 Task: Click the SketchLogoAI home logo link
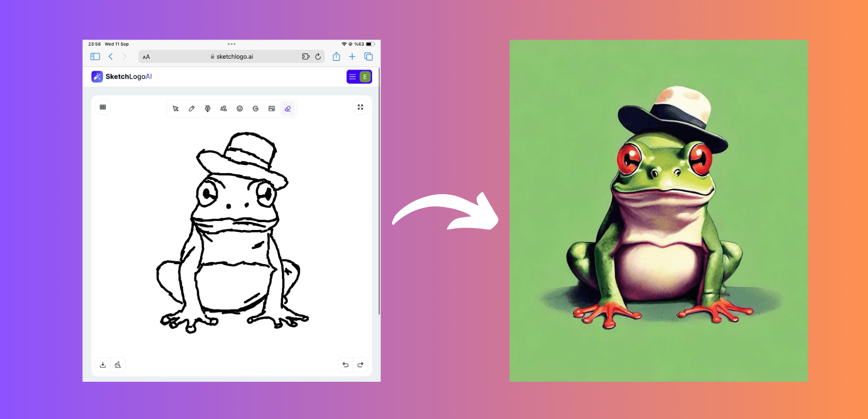(x=122, y=76)
